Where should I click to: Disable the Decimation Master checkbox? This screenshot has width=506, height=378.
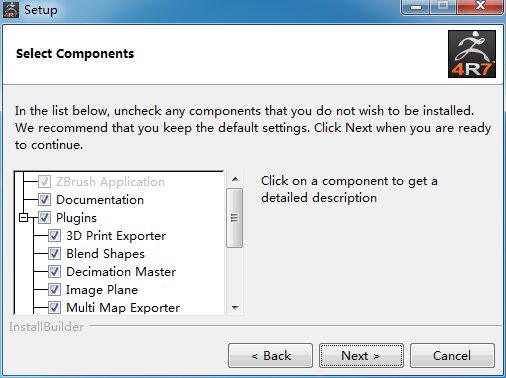[54, 272]
